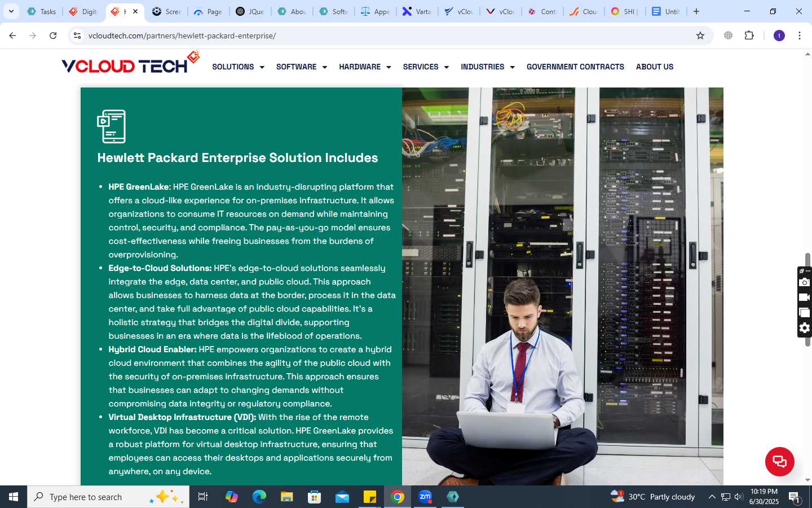This screenshot has height=508, width=812.
Task: Click the 'Edge-to-Cloud Solutions:' bold text
Action: click(160, 268)
